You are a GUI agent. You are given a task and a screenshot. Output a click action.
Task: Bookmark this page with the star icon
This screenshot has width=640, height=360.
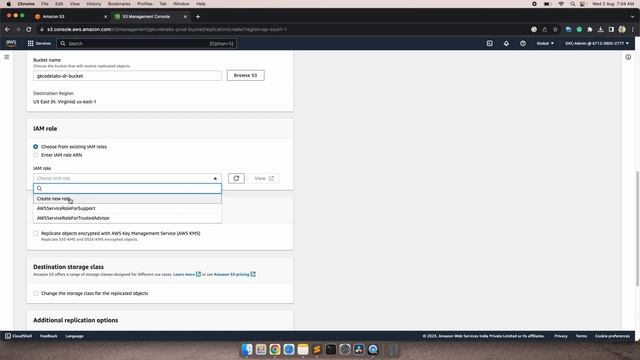(x=555, y=29)
